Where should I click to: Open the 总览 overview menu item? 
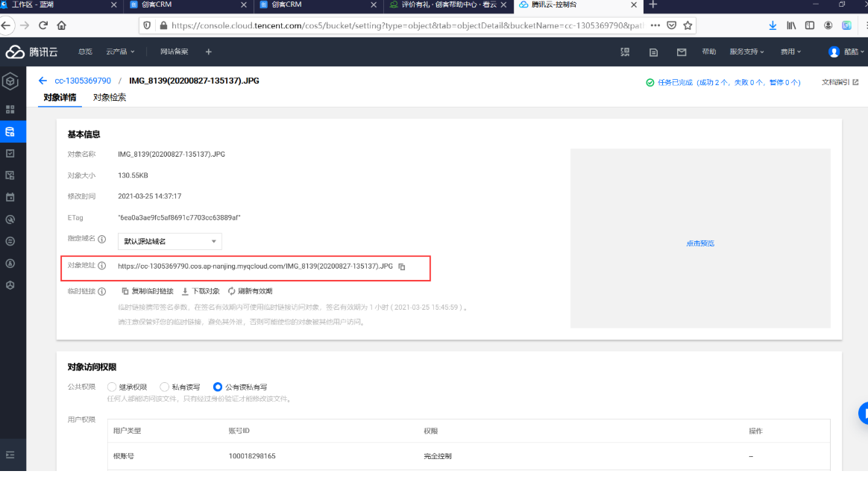click(x=85, y=52)
